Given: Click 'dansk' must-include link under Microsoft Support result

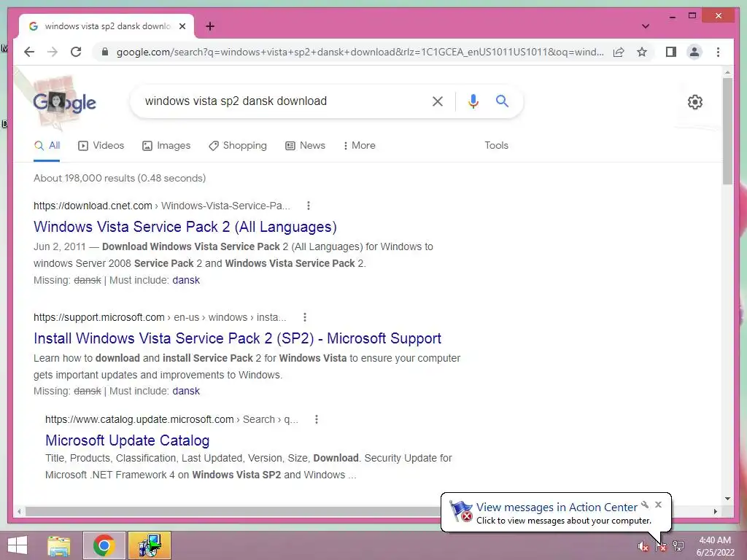Looking at the screenshot, I should (186, 391).
